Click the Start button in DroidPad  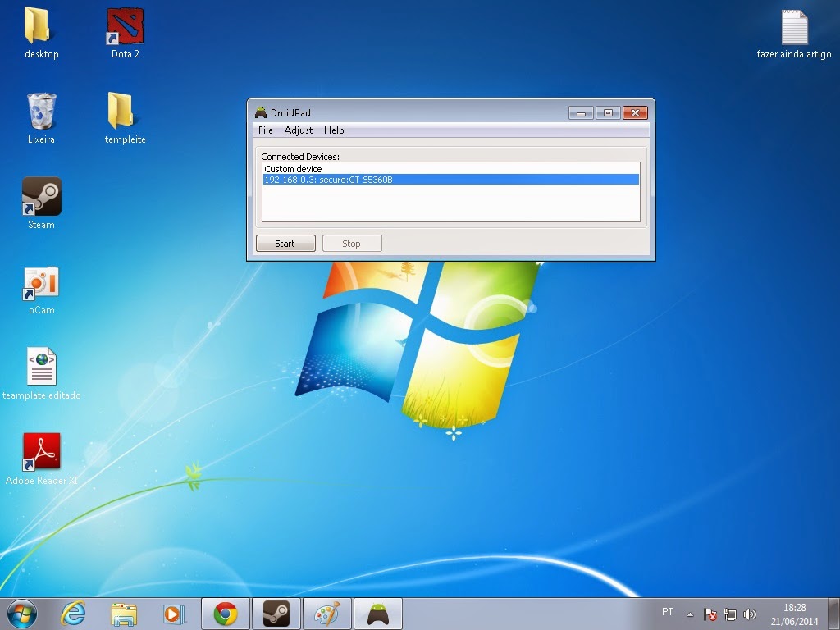pos(285,243)
